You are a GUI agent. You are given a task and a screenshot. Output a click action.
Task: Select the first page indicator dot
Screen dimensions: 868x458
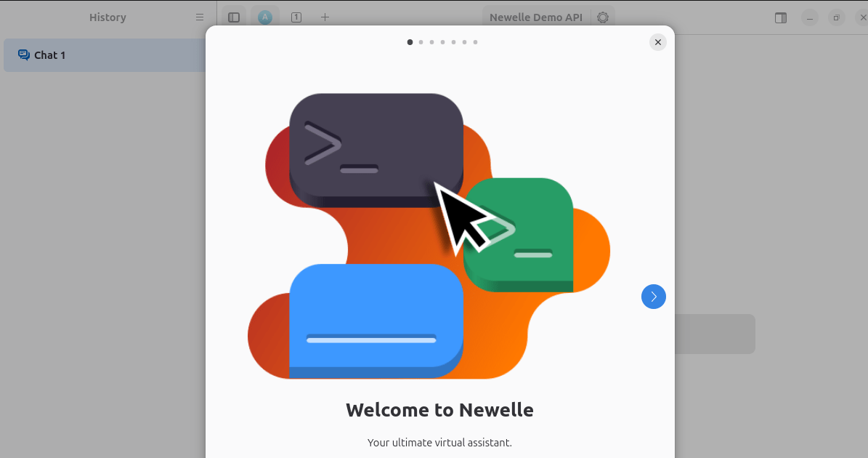pyautogui.click(x=409, y=42)
